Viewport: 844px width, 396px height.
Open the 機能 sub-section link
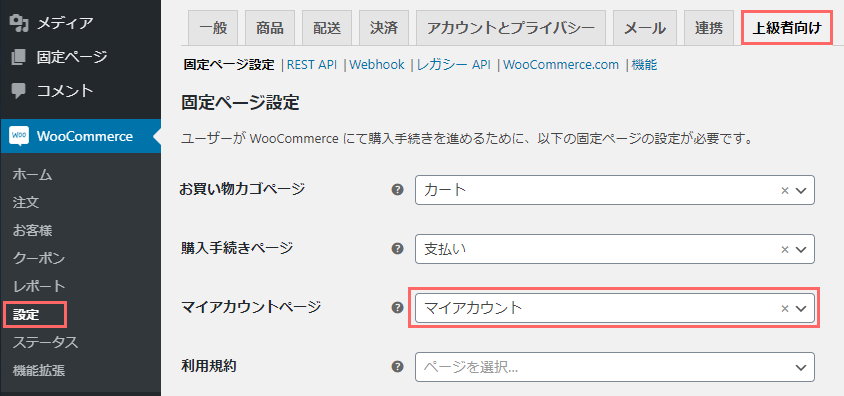point(644,65)
